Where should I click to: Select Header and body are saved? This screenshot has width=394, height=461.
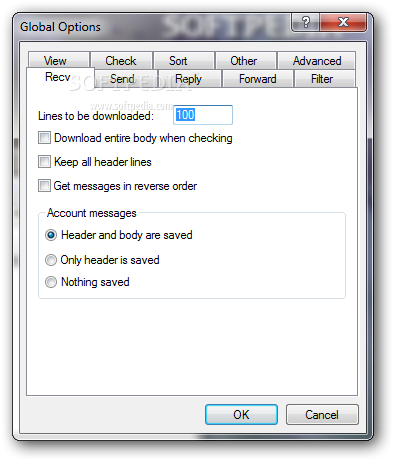tap(119, 235)
